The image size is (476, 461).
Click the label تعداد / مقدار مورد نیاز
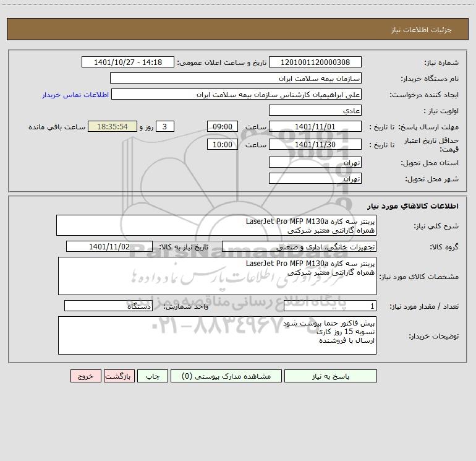coord(424,307)
